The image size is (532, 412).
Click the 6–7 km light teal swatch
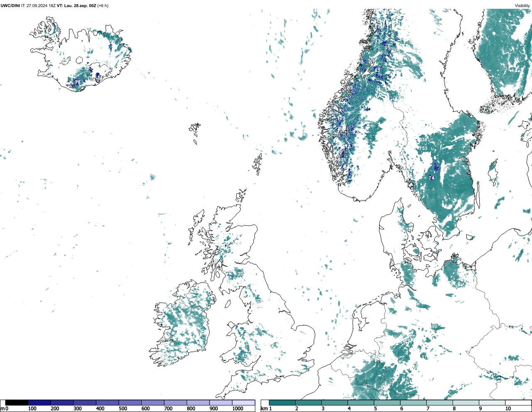point(413,402)
